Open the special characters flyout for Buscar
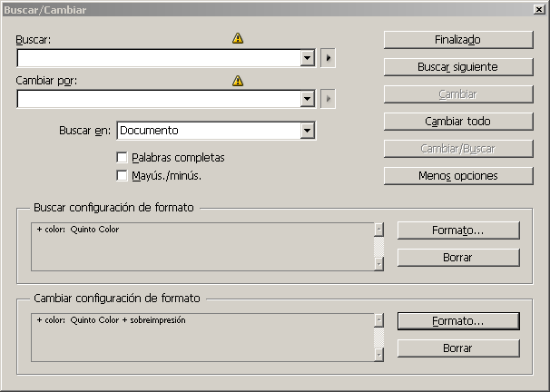The height and width of the screenshot is (392, 550). 328,58
